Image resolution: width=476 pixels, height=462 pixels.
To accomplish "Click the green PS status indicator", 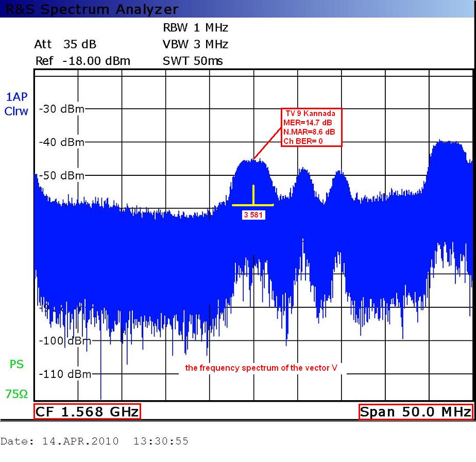I will coord(16,365).
